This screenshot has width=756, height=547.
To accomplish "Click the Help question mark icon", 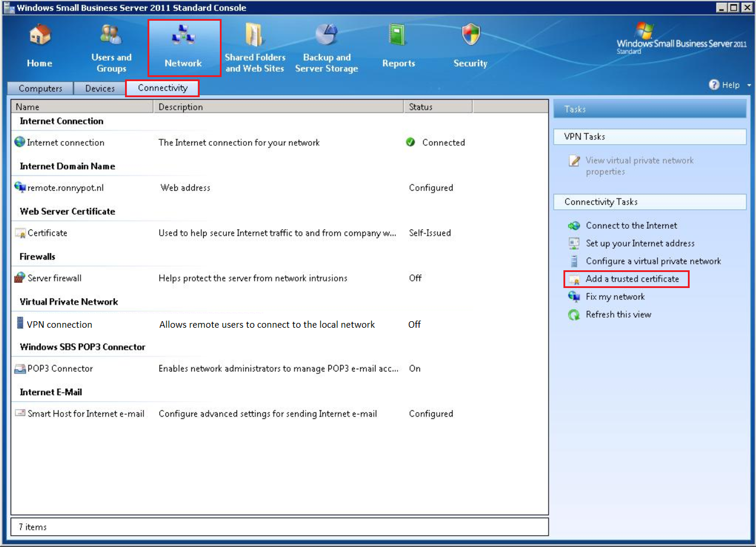I will 714,85.
